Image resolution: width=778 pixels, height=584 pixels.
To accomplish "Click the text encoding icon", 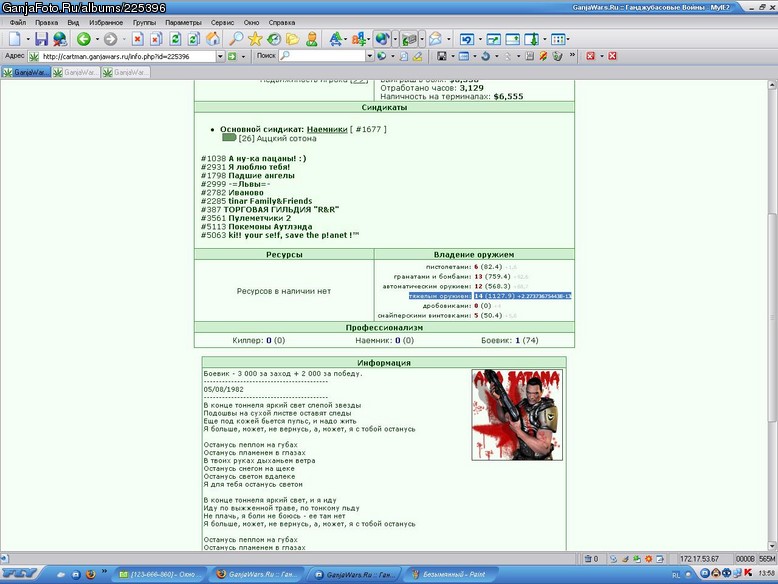I will (359, 39).
